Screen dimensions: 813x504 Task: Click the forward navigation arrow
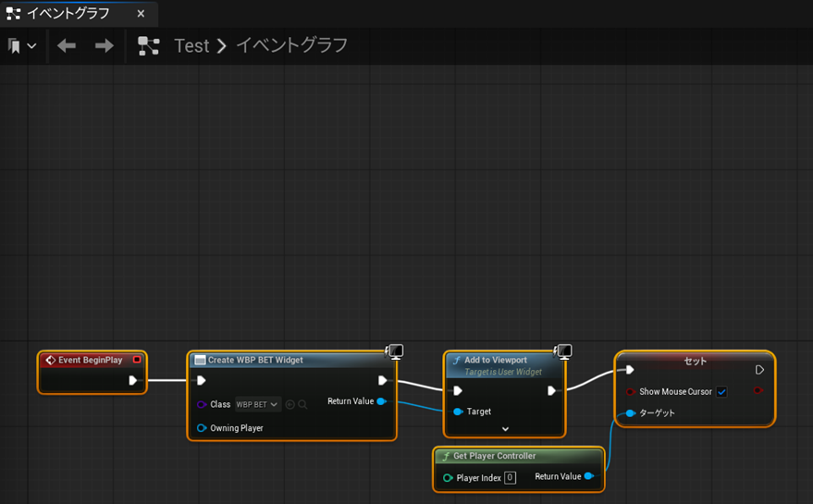point(105,45)
